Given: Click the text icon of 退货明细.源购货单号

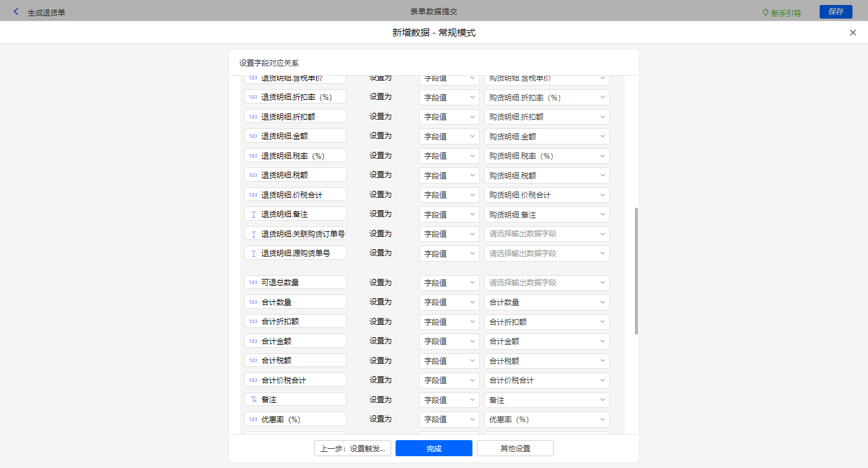Looking at the screenshot, I should 254,254.
